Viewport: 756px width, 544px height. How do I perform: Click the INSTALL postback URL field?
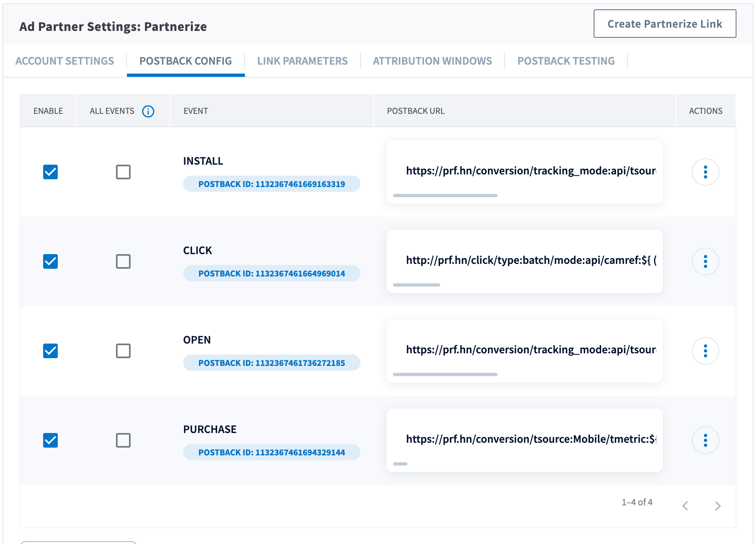(x=524, y=172)
